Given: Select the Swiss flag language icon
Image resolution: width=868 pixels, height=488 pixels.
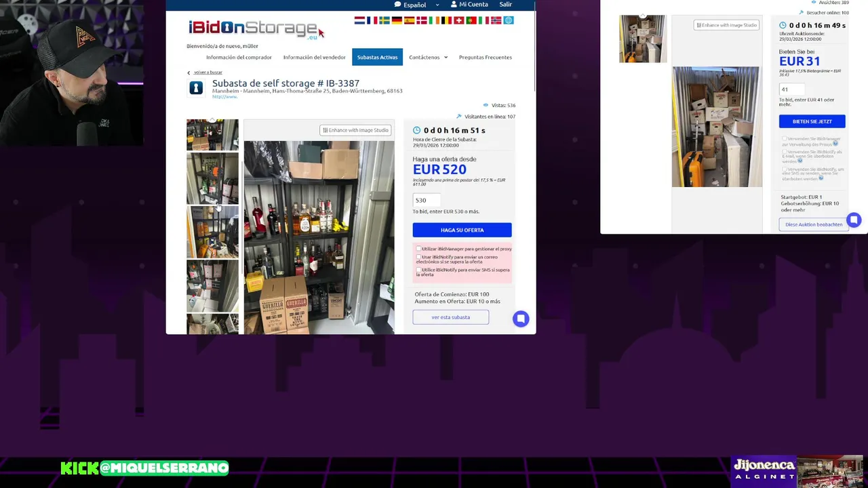Looking at the screenshot, I should tap(458, 20).
